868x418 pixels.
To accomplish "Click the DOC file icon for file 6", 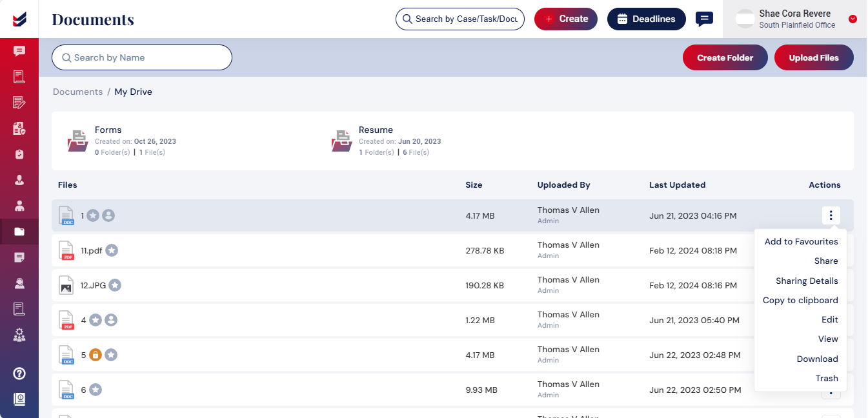I will tap(67, 390).
